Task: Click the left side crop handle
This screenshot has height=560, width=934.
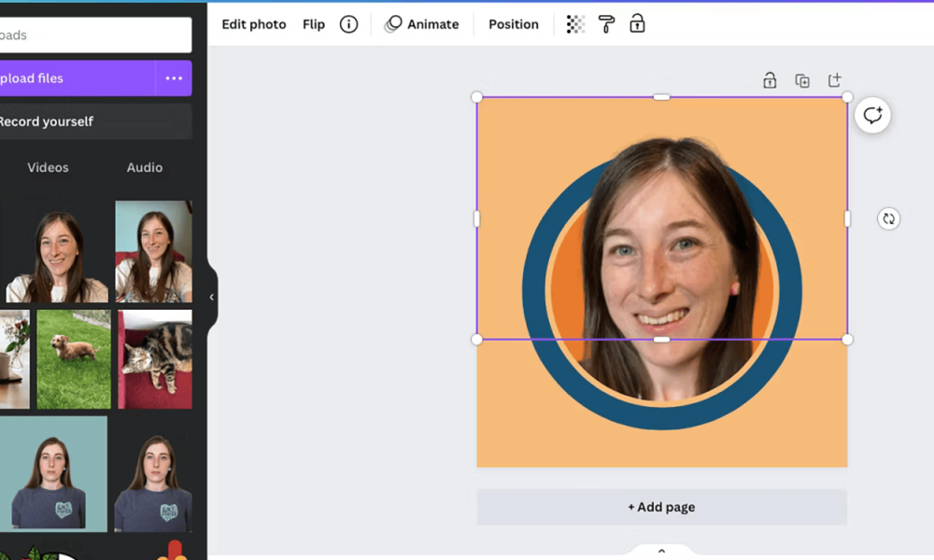Action: (x=476, y=219)
